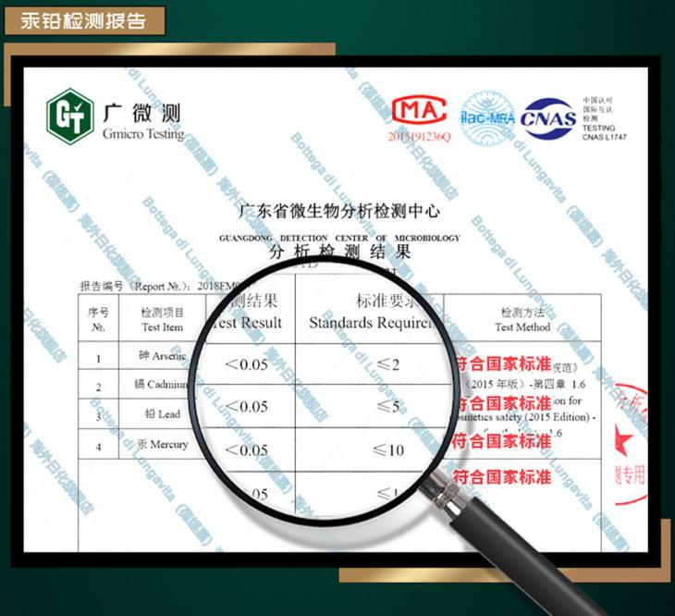Click the red CMA certification logo
Image resolution: width=675 pixels, height=616 pixels.
click(x=419, y=110)
